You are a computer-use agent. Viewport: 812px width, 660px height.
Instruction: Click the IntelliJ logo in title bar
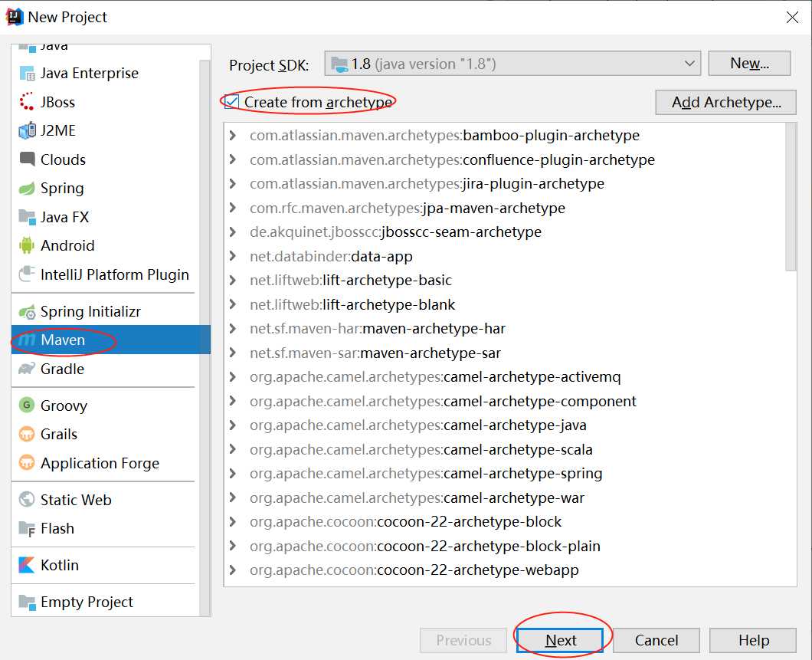[x=14, y=17]
